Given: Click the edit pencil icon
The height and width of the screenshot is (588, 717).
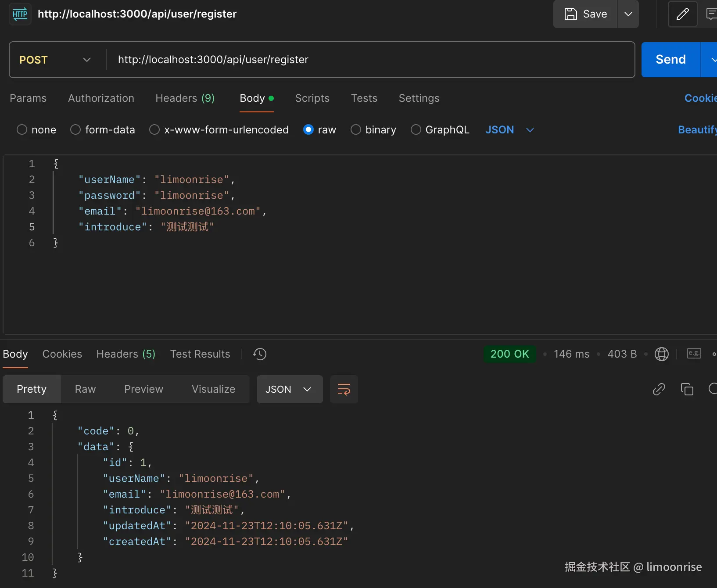Looking at the screenshot, I should tap(682, 14).
